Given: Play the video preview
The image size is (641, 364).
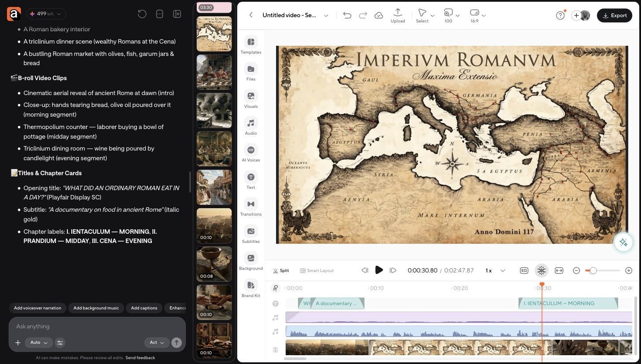Looking at the screenshot, I should [379, 270].
